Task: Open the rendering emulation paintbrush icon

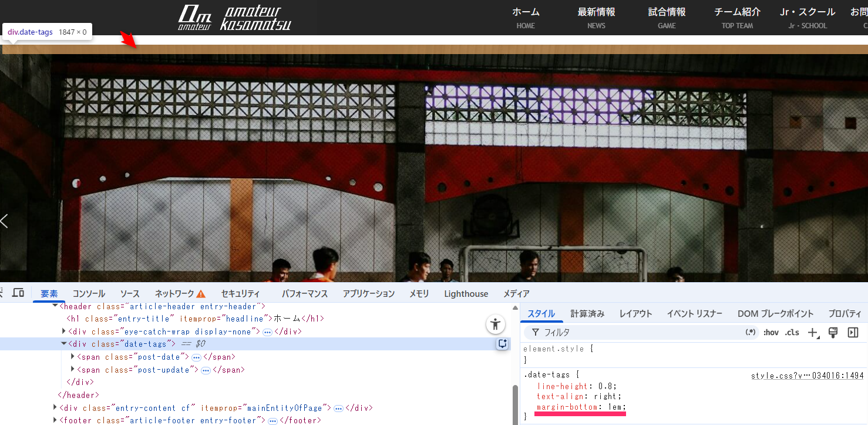Action: tap(832, 333)
